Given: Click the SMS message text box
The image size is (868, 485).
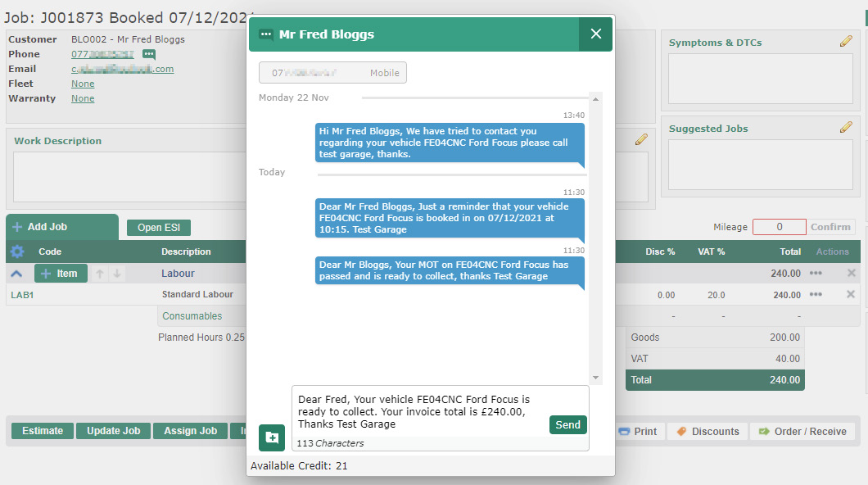Looking at the screenshot, I should tap(418, 410).
